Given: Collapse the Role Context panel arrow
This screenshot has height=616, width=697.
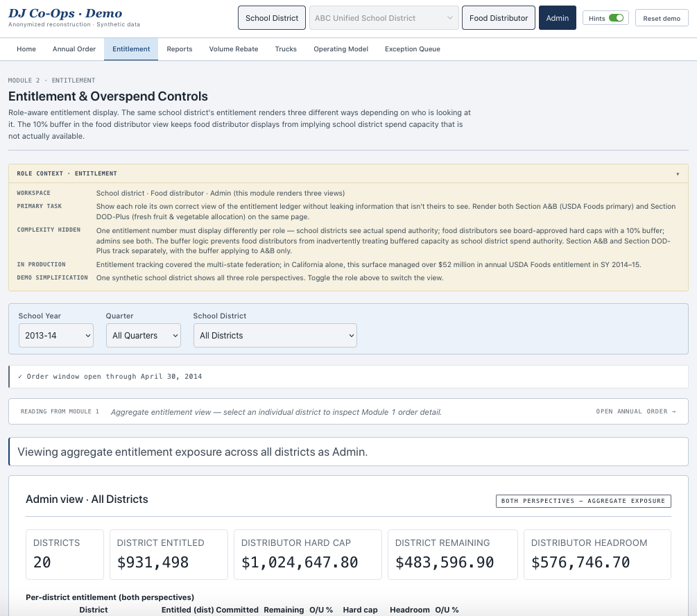Looking at the screenshot, I should pos(678,174).
